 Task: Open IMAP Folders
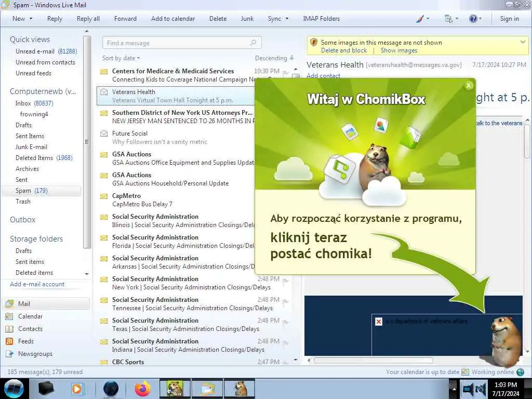[x=321, y=19]
